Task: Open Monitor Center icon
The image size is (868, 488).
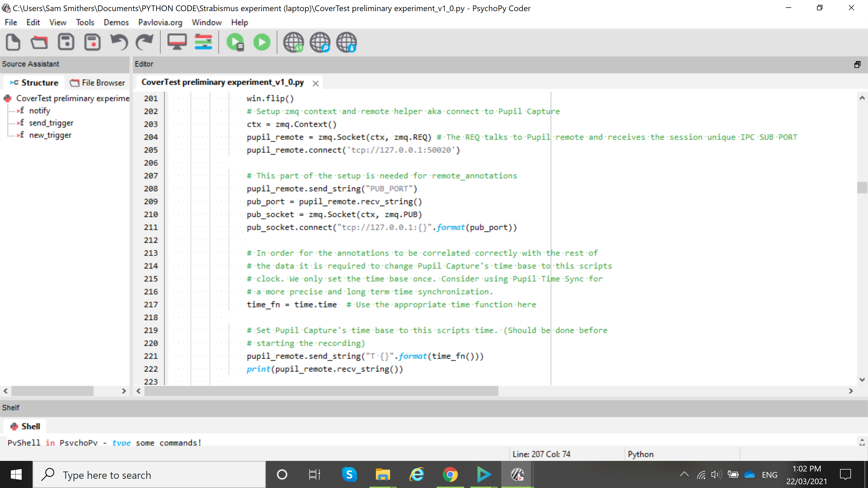Action: pyautogui.click(x=177, y=42)
